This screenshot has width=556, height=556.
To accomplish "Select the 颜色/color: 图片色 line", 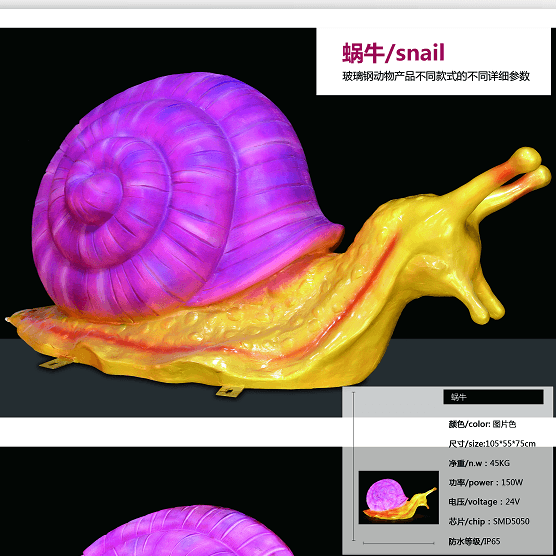I will pyautogui.click(x=482, y=424).
